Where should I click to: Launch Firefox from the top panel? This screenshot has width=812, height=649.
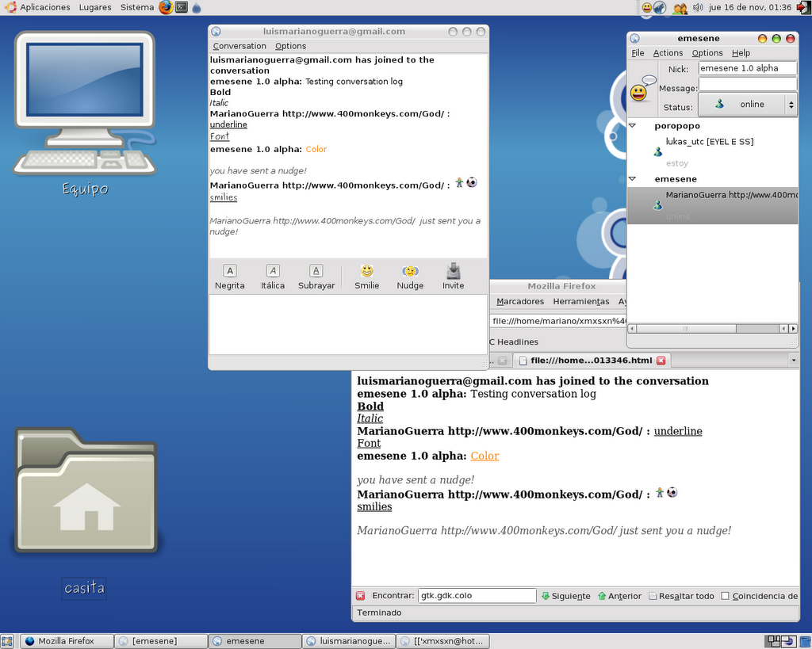(166, 7)
